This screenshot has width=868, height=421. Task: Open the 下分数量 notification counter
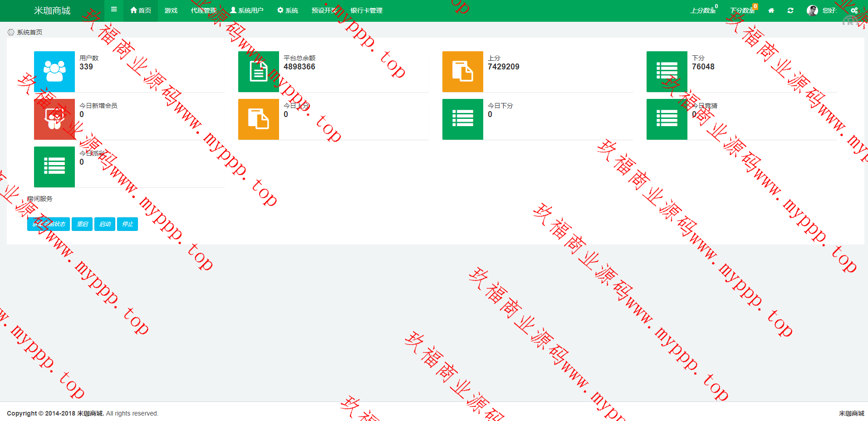(x=743, y=10)
